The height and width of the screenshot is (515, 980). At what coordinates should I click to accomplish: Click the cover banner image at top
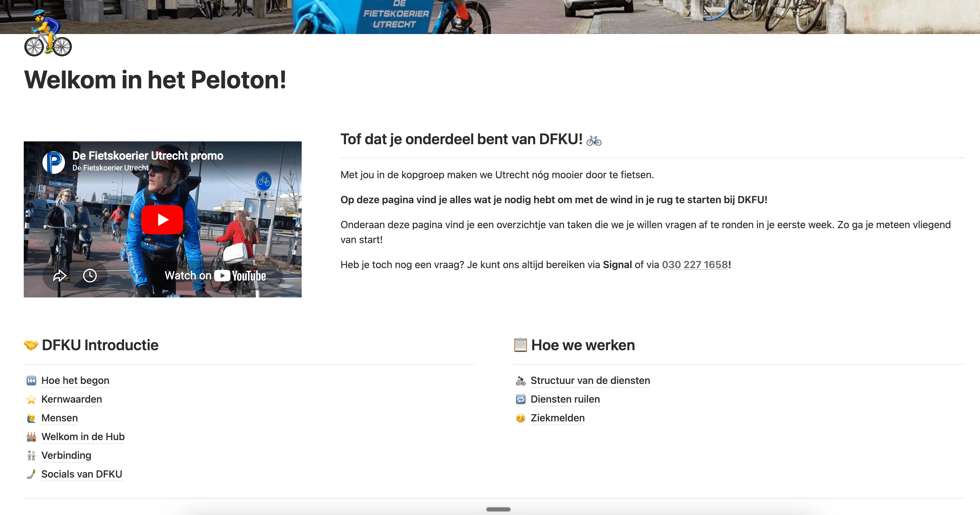coord(490,17)
